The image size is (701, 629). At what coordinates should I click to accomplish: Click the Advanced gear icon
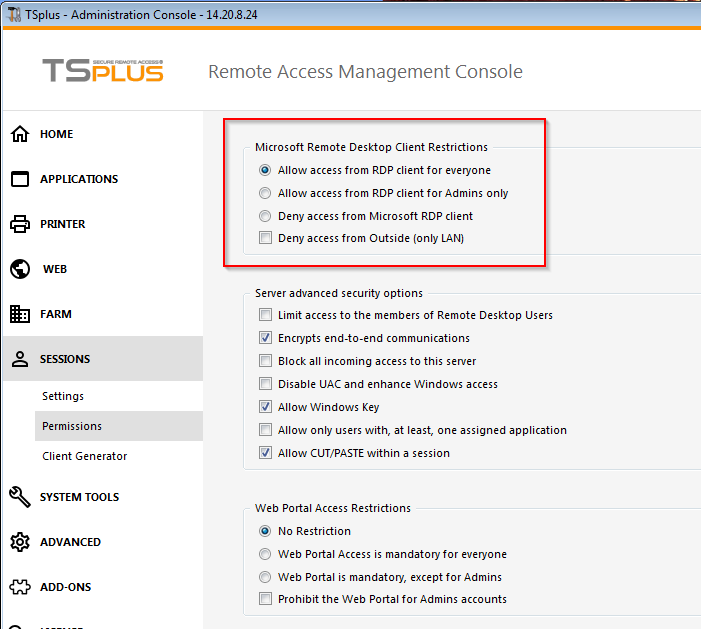[20, 542]
